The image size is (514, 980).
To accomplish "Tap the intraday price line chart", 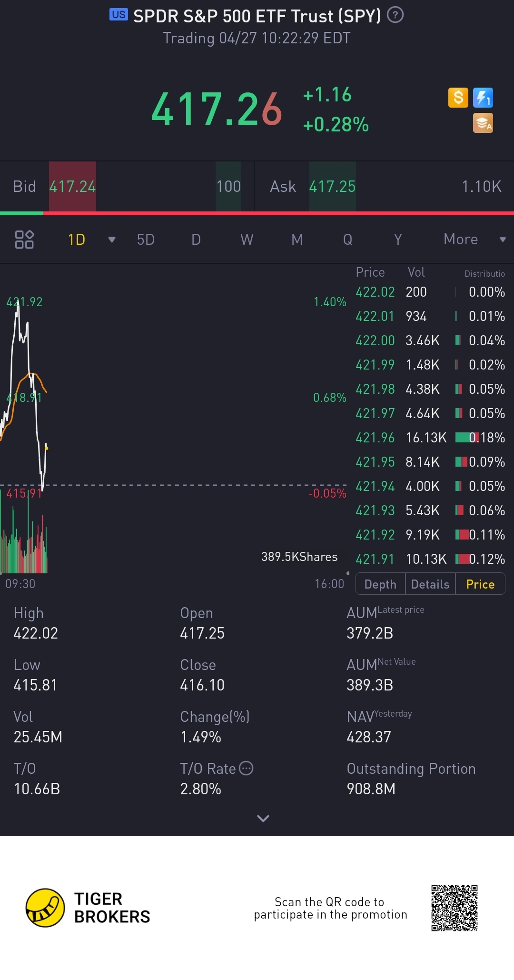I will [x=24, y=395].
